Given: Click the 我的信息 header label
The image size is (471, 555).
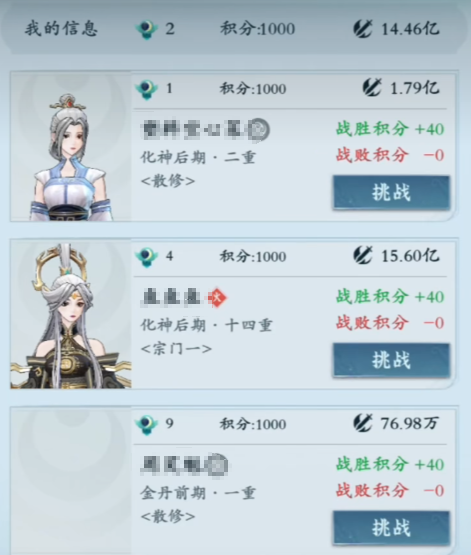Looking at the screenshot, I should (61, 28).
